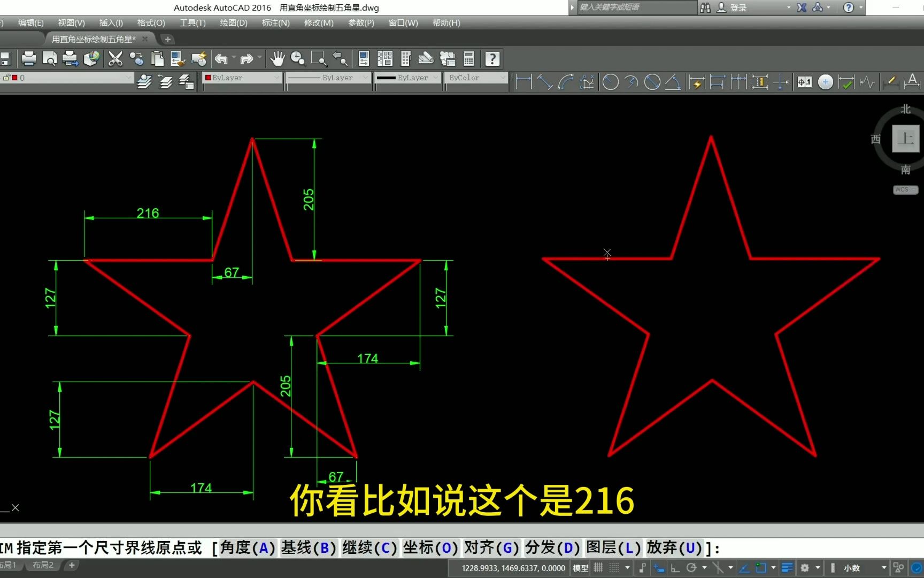Select the Arc Length dimension tool
The width and height of the screenshot is (924, 578).
click(x=565, y=82)
